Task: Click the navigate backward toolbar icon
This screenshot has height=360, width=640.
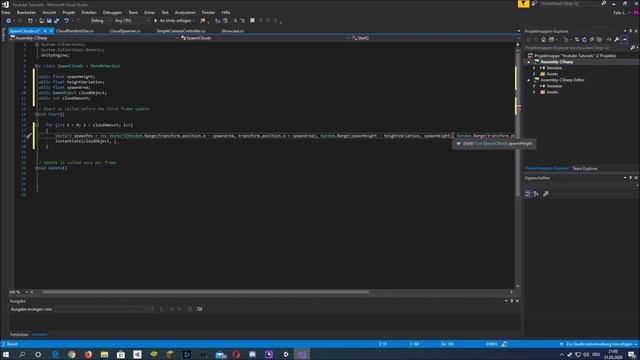Action: coord(9,21)
